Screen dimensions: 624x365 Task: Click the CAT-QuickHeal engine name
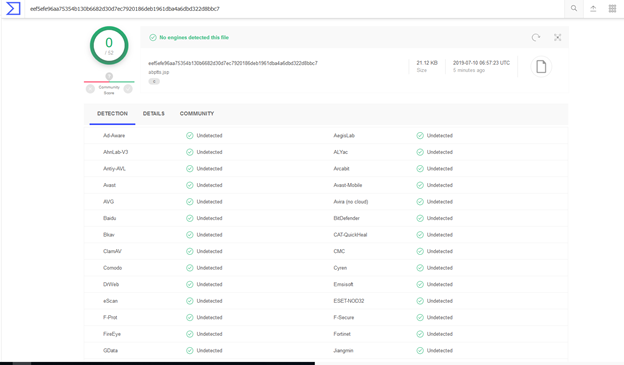pyautogui.click(x=350, y=235)
